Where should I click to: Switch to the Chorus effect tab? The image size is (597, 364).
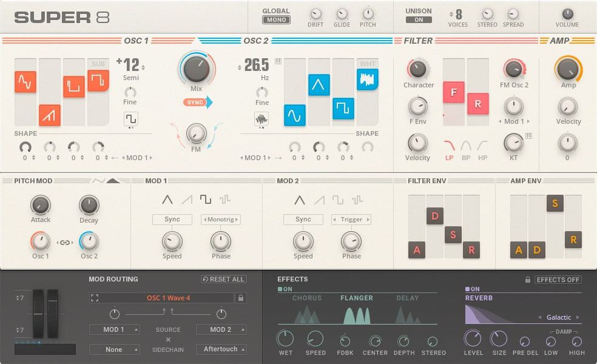click(307, 298)
